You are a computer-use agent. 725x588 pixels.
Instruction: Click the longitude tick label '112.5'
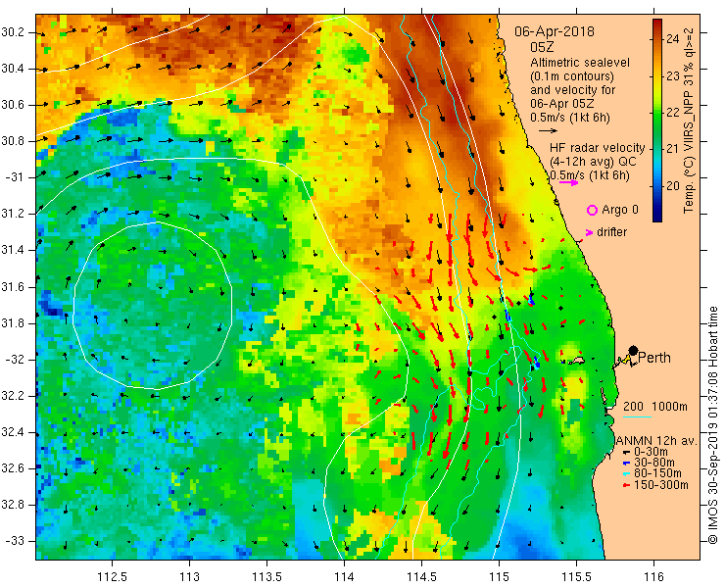[112, 576]
